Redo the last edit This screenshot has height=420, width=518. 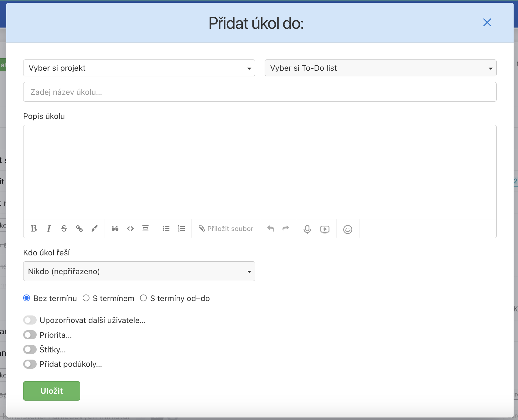[286, 228]
